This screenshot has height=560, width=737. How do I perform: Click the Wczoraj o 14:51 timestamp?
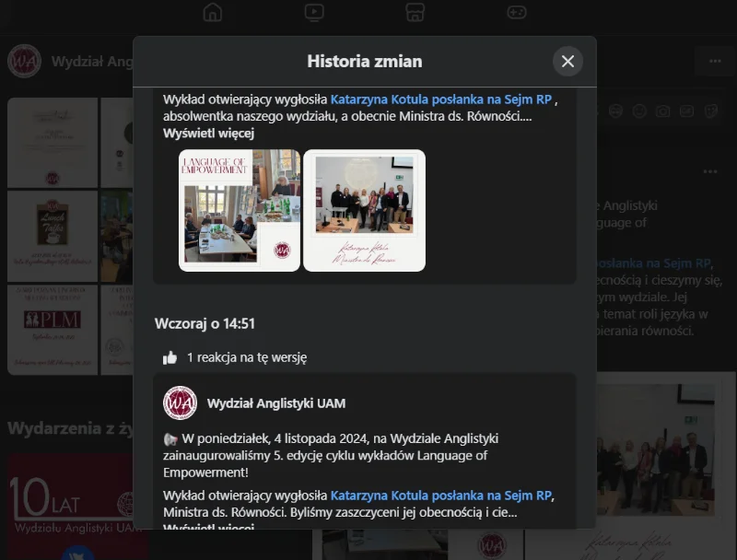click(205, 323)
